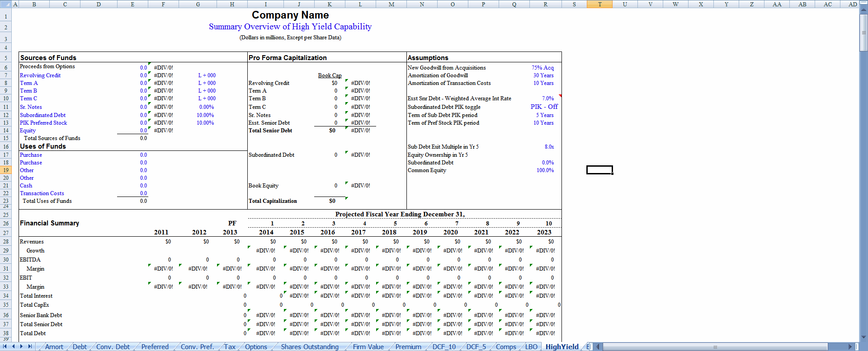This screenshot has height=351, width=868.
Task: Switch to Firm Value sheet
Action: pos(368,346)
